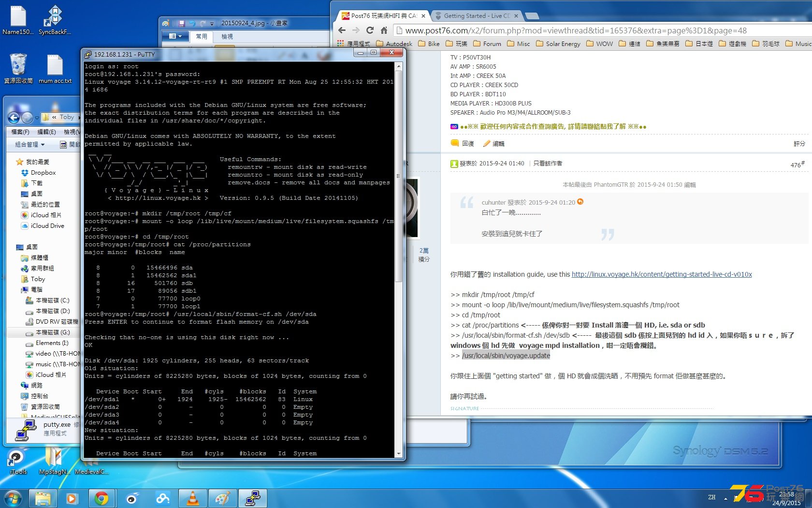The image size is (812, 508).
Task: Open the 檔案(F) menu in Explorer
Action: coord(20,132)
